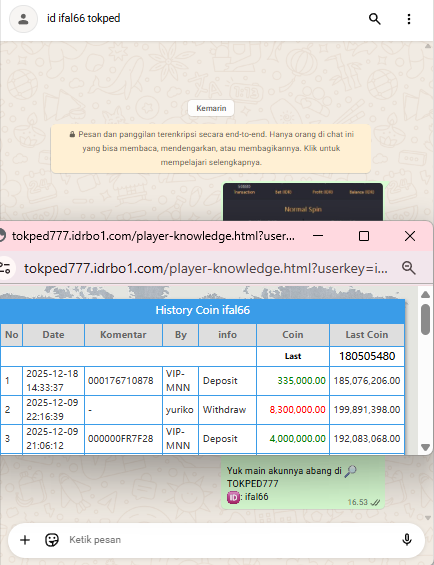This screenshot has width=434, height=565.
Task: Open emoji and sticker picker
Action: tap(52, 540)
